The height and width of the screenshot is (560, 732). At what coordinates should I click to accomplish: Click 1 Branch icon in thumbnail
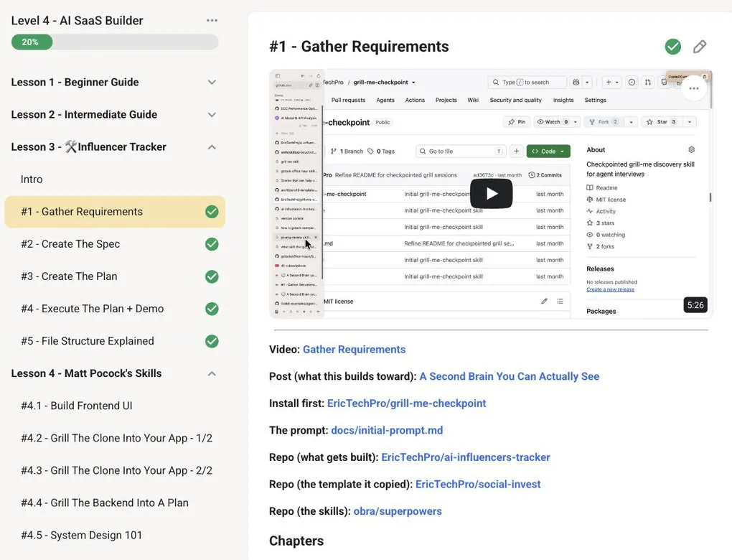click(333, 151)
